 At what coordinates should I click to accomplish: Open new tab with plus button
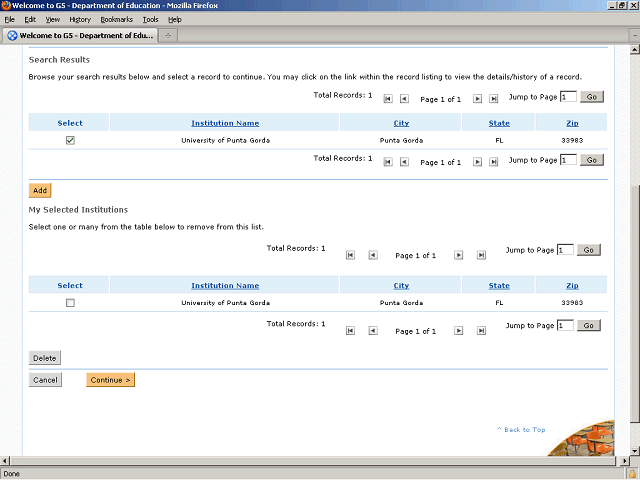(x=168, y=36)
